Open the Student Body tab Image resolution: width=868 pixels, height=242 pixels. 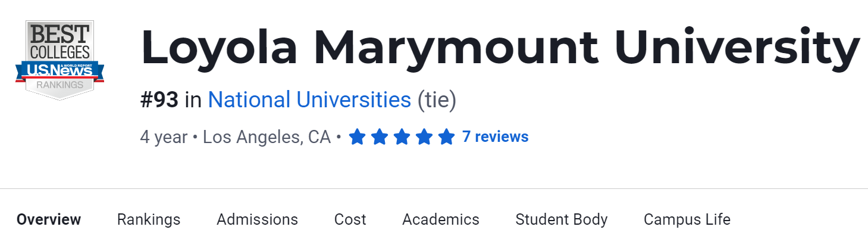(561, 219)
